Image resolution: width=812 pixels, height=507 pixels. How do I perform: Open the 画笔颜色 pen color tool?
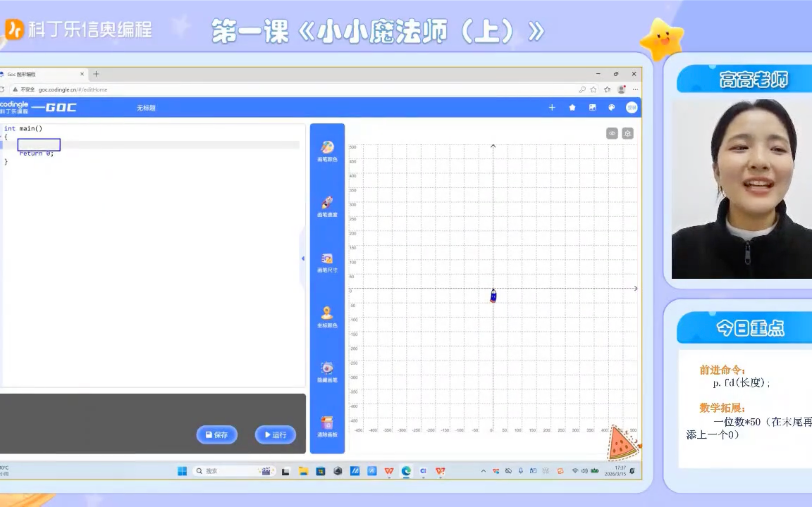click(x=327, y=151)
